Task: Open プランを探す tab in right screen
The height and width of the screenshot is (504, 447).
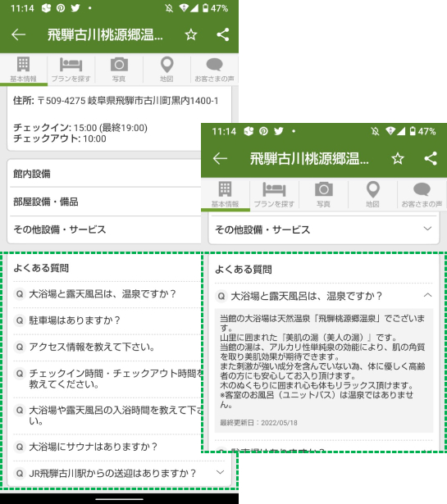Action: point(274,194)
